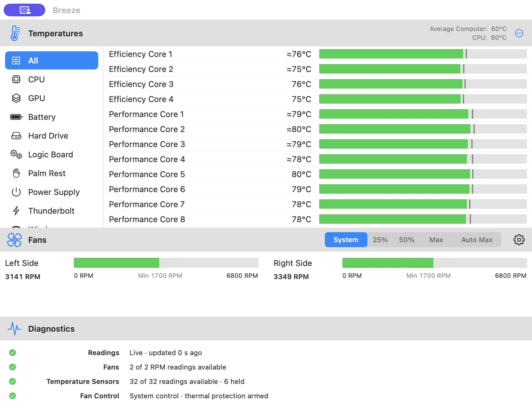Click the Fans diagnostics green check icon
532x408 pixels.
(x=13, y=367)
